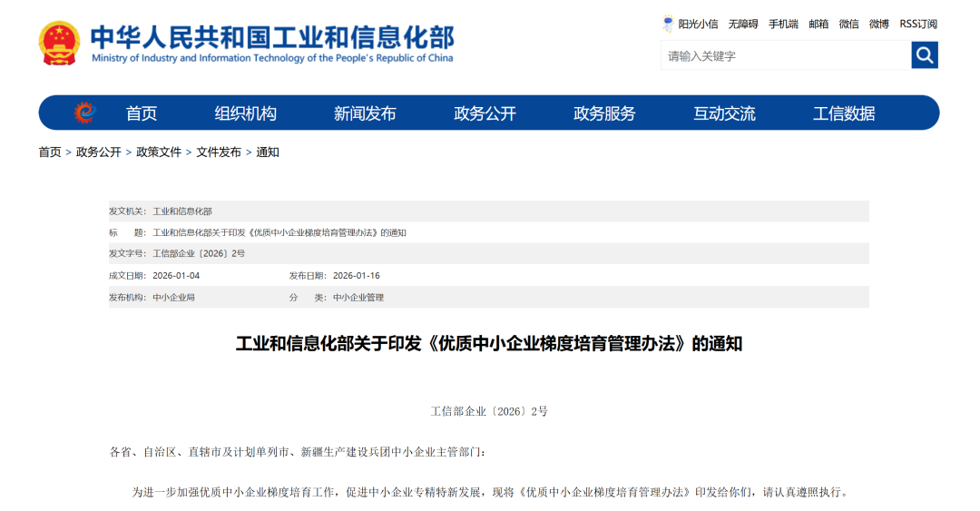980x511 pixels.
Task: Enable 无障碍 accessibility mode link
Action: pos(742,25)
